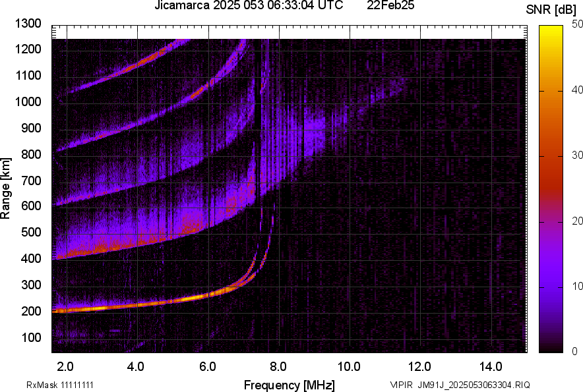Click the frequency tick label '12.0'
583x392 pixels.
(420, 367)
